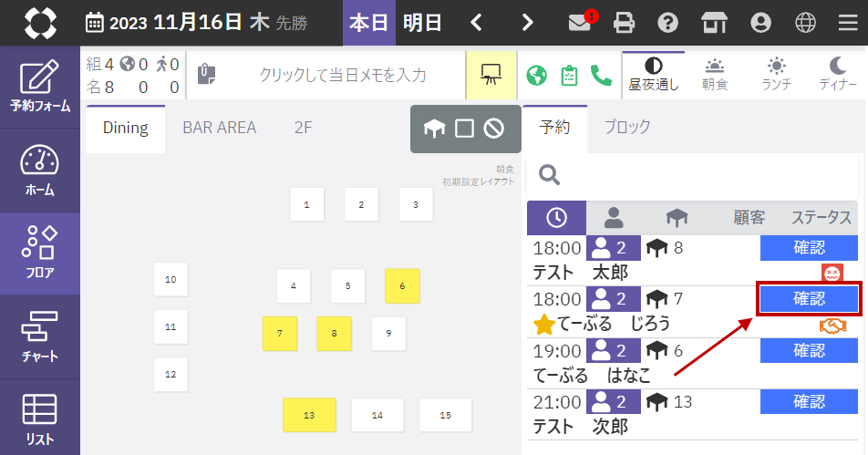This screenshot has height=455, width=868.
Task: Click the 明日 button
Action: click(422, 23)
